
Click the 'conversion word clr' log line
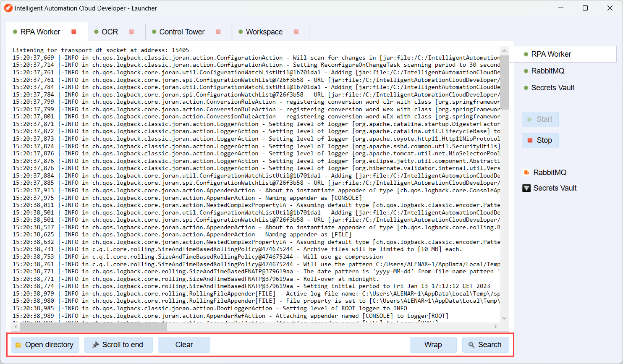[256, 102]
